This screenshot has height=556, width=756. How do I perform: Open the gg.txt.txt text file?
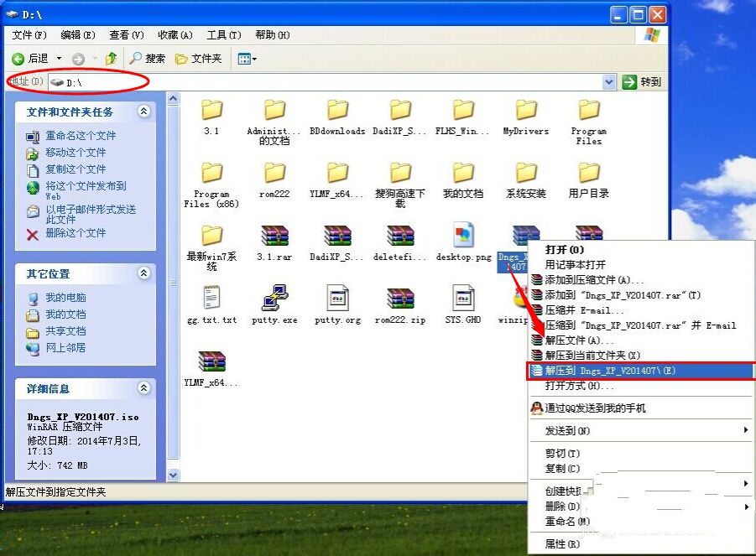click(212, 299)
